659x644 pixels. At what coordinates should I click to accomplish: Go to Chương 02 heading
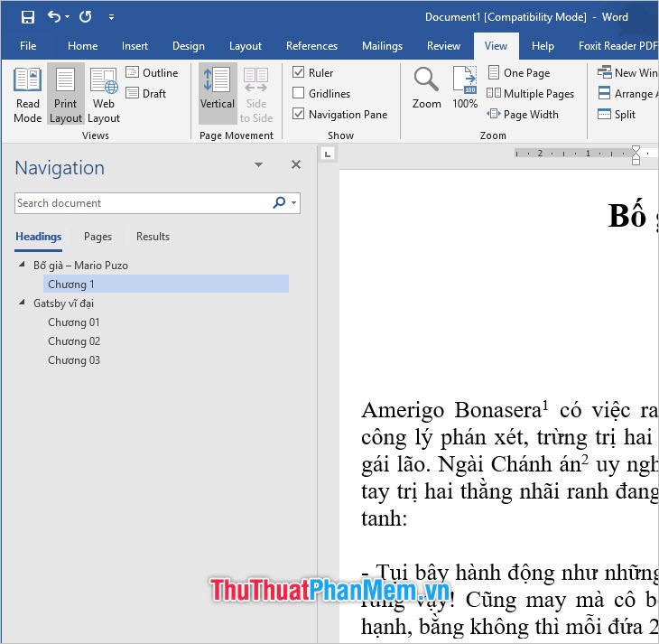click(x=74, y=341)
